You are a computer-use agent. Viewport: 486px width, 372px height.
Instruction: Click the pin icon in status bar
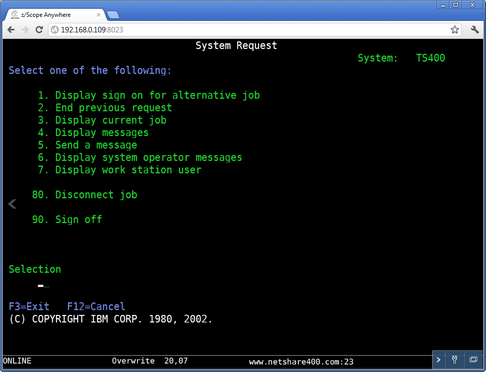pyautogui.click(x=454, y=360)
